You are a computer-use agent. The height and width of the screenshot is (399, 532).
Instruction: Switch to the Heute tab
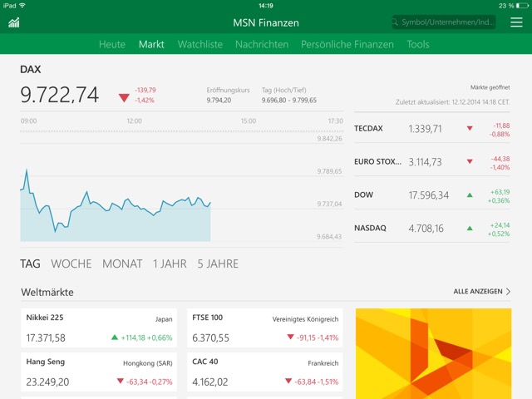point(112,44)
